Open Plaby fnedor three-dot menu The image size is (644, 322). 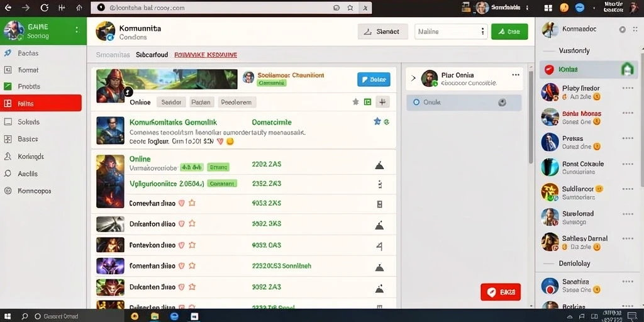(x=628, y=88)
